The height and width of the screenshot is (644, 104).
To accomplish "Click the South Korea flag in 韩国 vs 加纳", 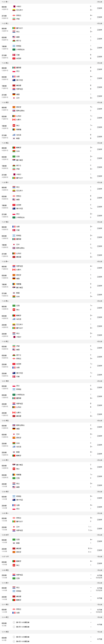I will tap(14, 293).
